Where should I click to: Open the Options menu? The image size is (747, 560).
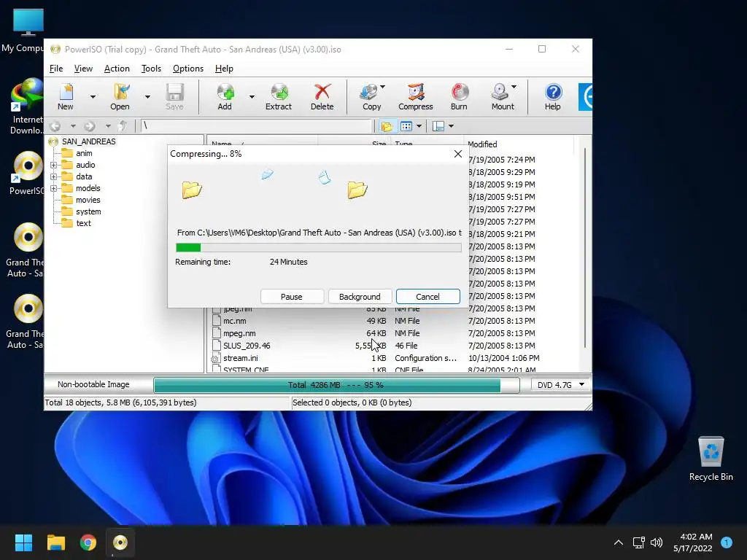pos(188,69)
